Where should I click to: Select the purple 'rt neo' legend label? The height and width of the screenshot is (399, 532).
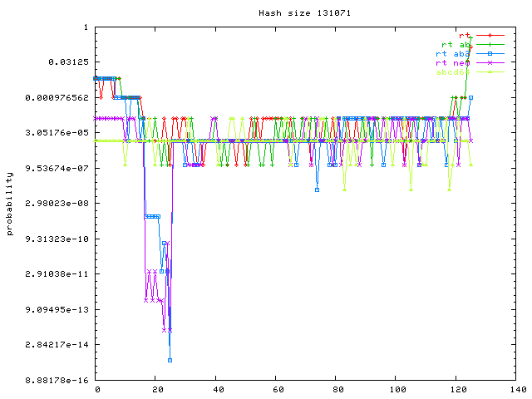453,63
